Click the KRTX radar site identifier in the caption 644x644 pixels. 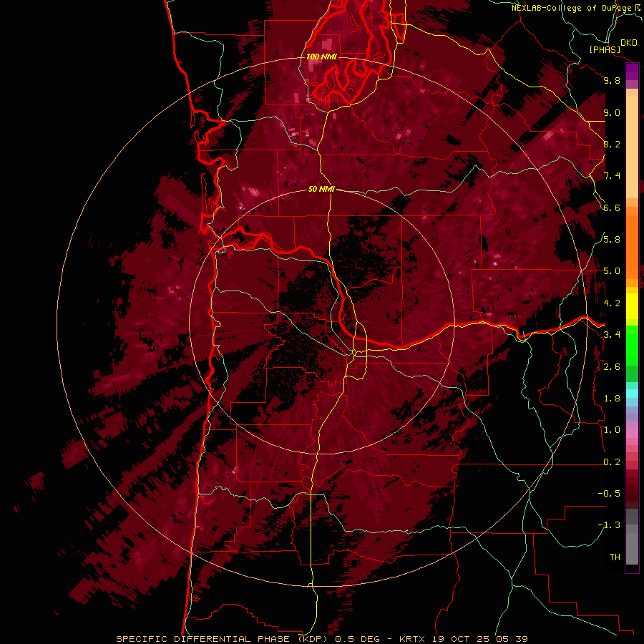pos(414,639)
